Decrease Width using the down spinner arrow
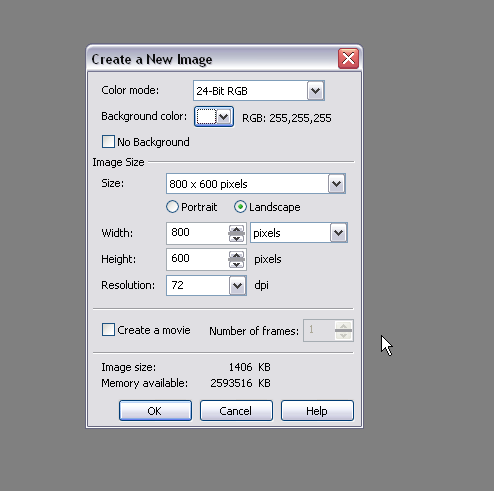 (236, 238)
